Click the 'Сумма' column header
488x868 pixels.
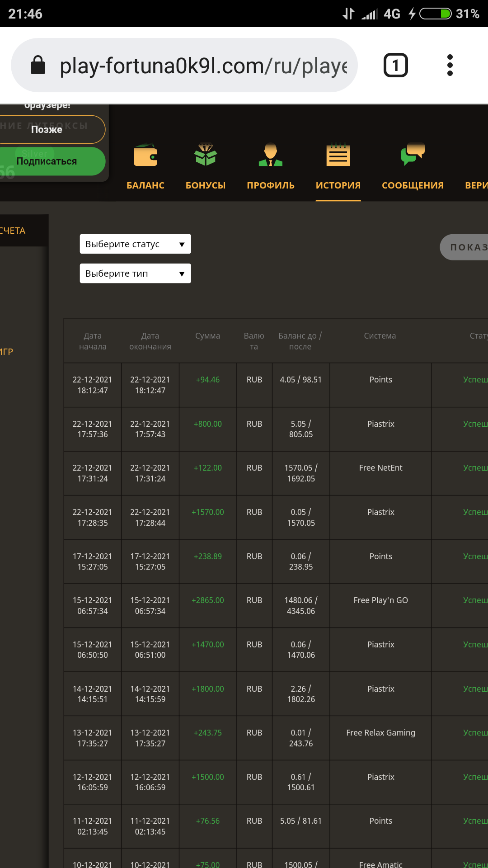coord(207,336)
